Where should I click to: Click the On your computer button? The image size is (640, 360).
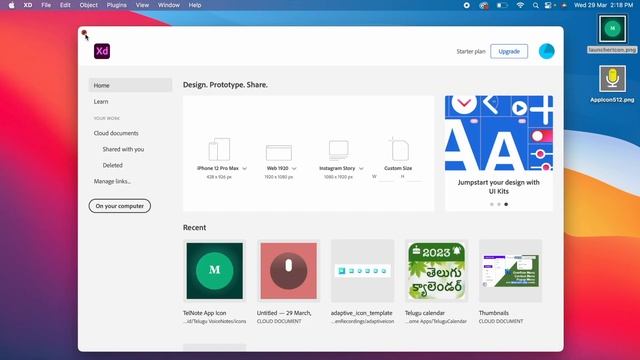[120, 206]
